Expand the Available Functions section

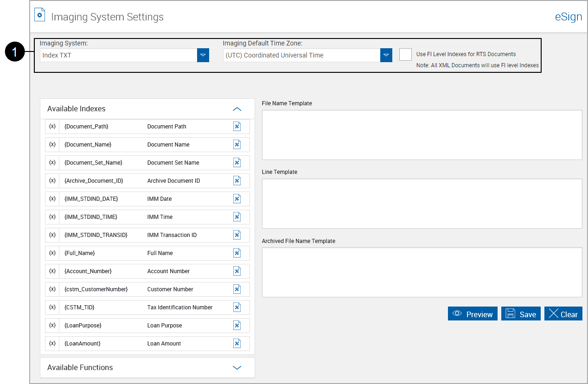(237, 367)
